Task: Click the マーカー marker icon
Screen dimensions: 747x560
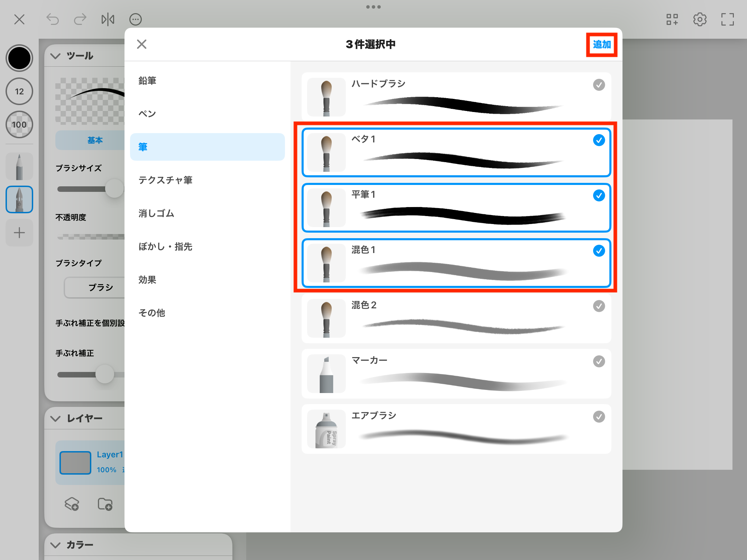Action: pos(326,374)
